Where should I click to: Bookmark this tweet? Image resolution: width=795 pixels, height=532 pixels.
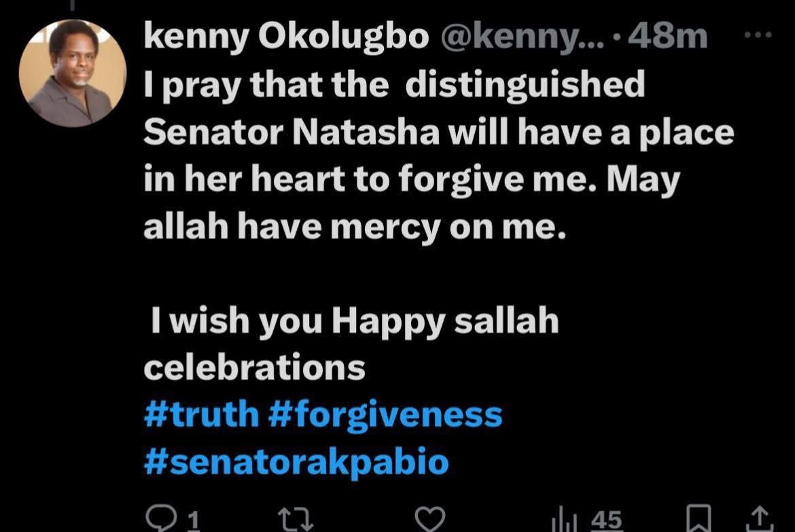pos(699,519)
